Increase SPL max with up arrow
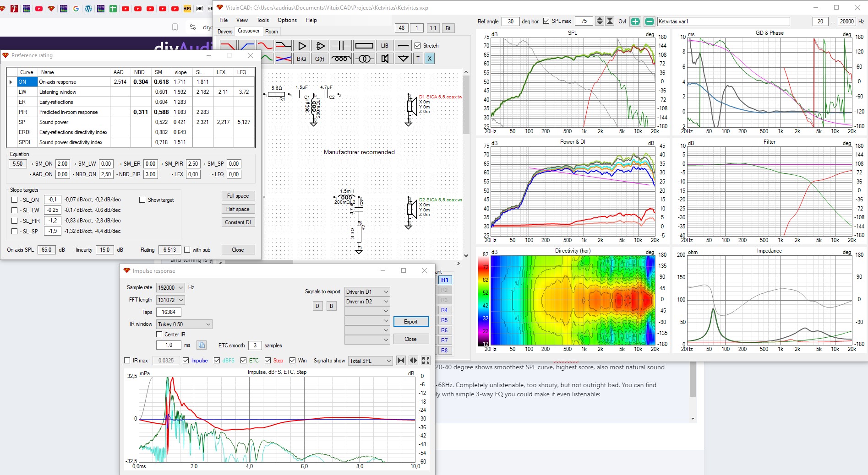 click(x=599, y=21)
